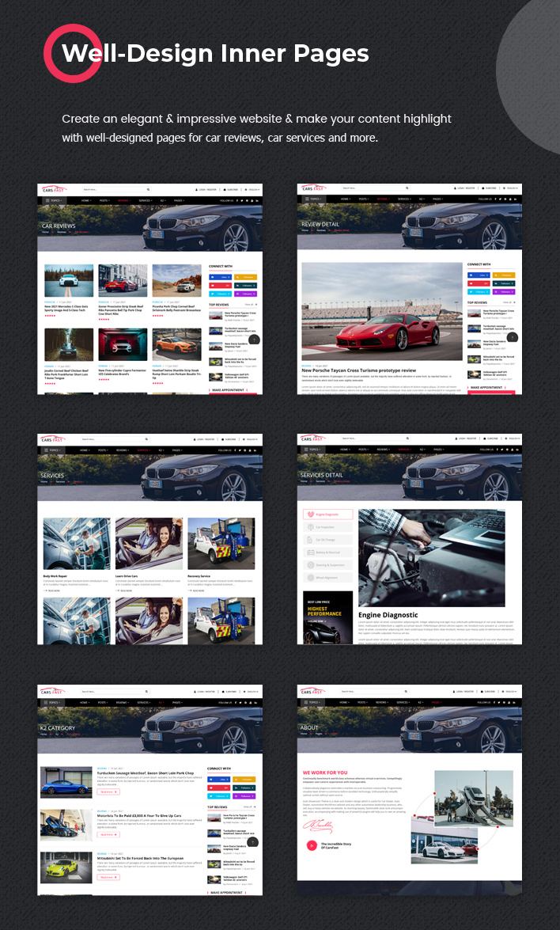Screen dimensions: 560x930
Task: Click the purple Followers button on the Car Reviews page
Action: coord(245,294)
